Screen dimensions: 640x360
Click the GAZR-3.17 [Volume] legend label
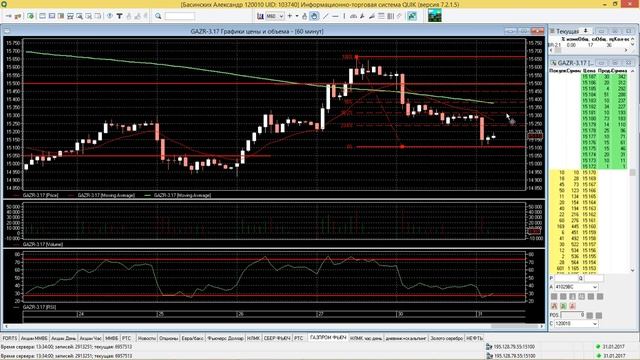42,244
